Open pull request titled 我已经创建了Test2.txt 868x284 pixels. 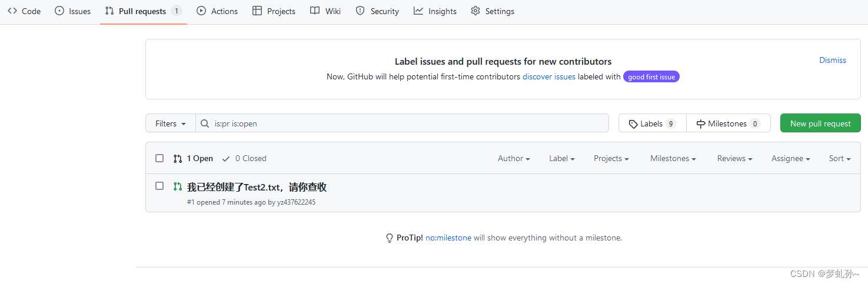[257, 187]
